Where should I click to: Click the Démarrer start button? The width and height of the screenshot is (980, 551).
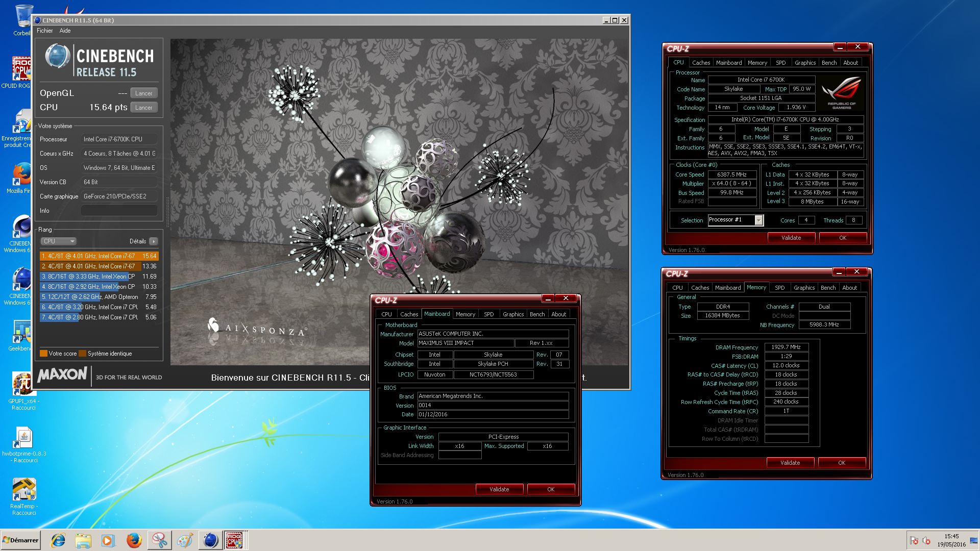pyautogui.click(x=20, y=540)
